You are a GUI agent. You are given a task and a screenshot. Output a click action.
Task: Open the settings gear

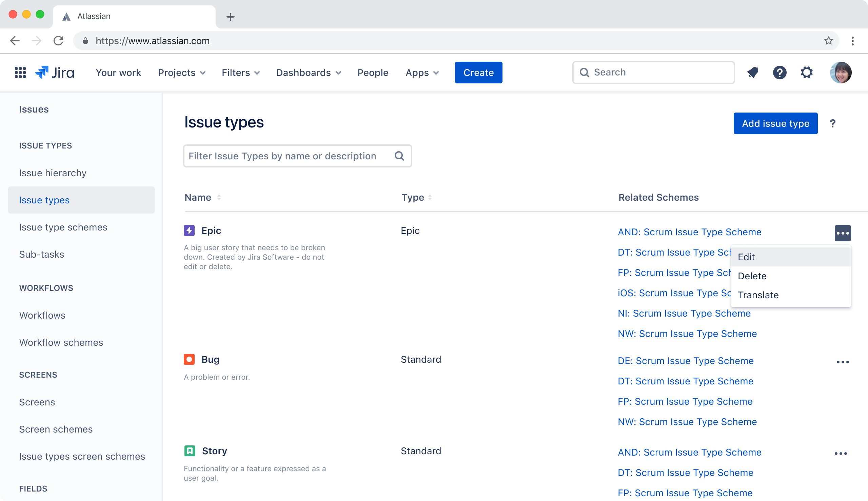click(x=807, y=72)
